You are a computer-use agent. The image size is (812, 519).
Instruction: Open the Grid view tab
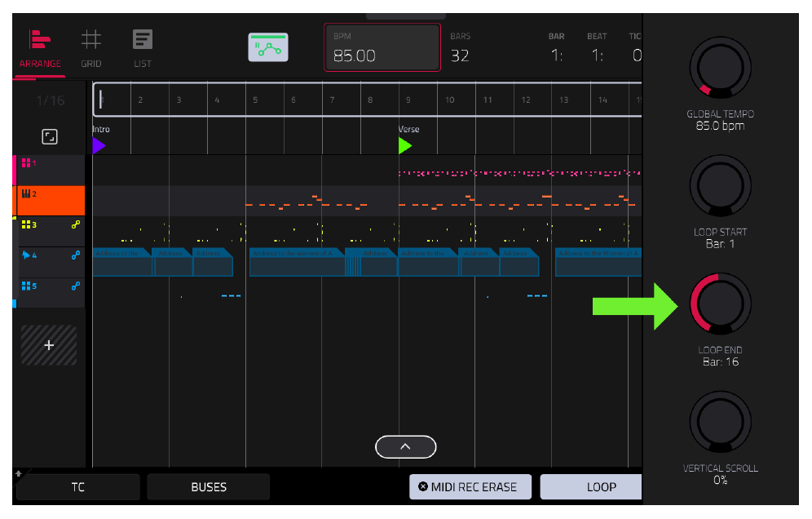point(91,50)
